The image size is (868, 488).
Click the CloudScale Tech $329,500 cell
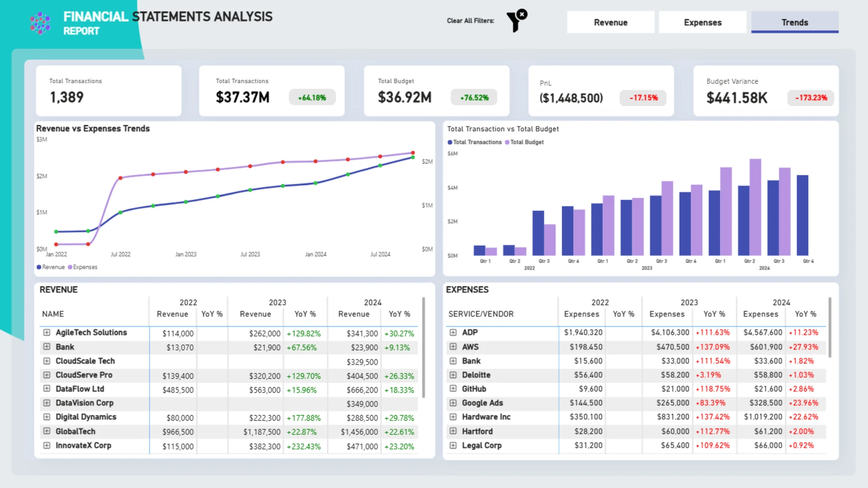[x=362, y=362]
